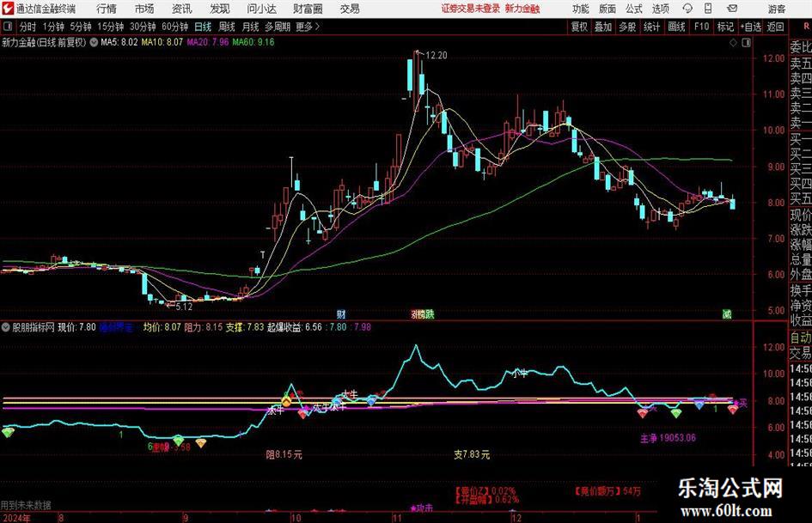Click the 统计 statistics button
The image size is (812, 523).
(651, 27)
